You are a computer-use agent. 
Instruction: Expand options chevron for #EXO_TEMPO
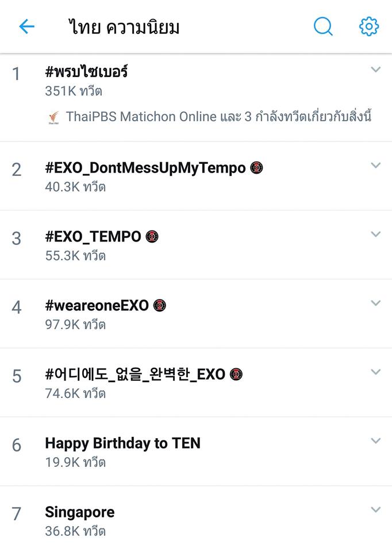(x=376, y=235)
